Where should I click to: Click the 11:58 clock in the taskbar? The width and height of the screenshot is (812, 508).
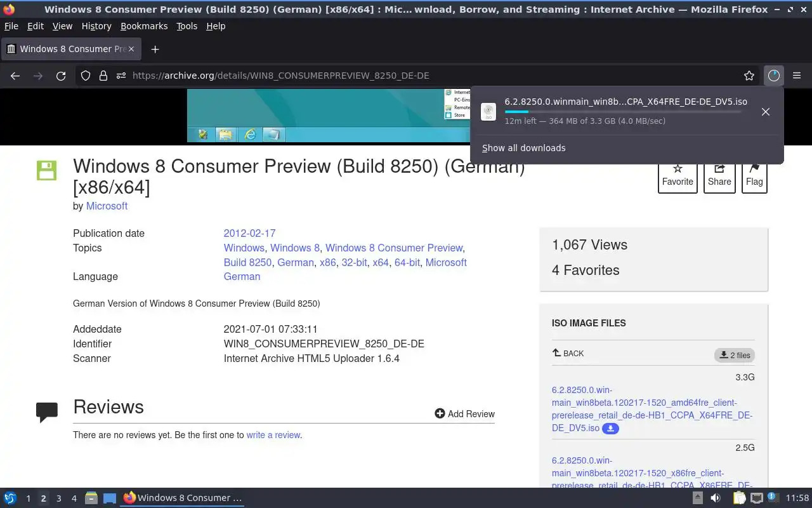point(797,498)
